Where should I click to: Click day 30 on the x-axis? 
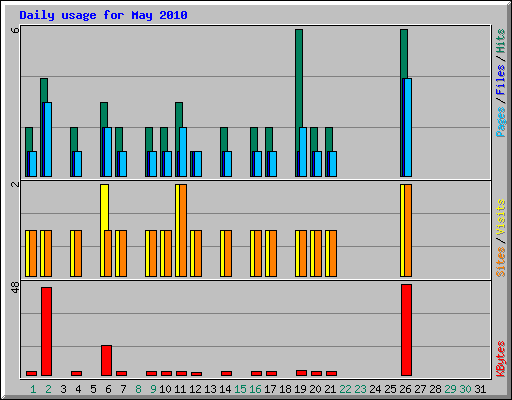[465, 389]
